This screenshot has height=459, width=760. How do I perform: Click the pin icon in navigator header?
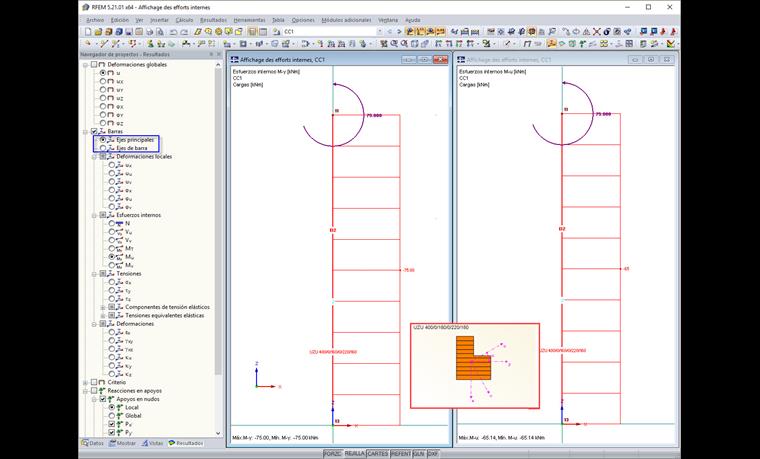pos(211,54)
